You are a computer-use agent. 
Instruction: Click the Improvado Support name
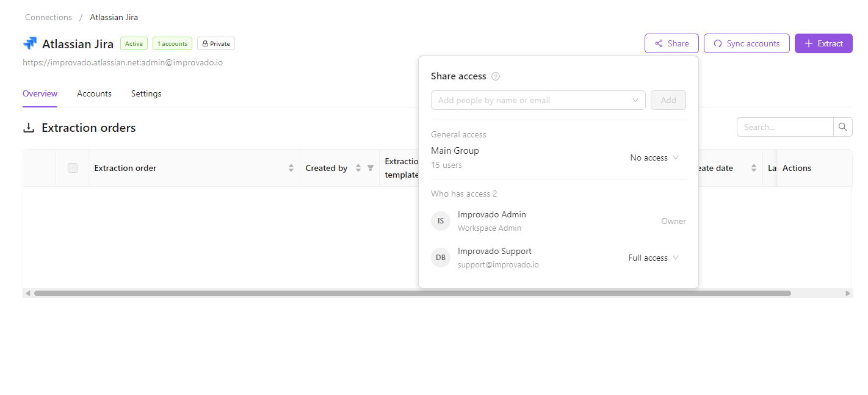pos(494,251)
